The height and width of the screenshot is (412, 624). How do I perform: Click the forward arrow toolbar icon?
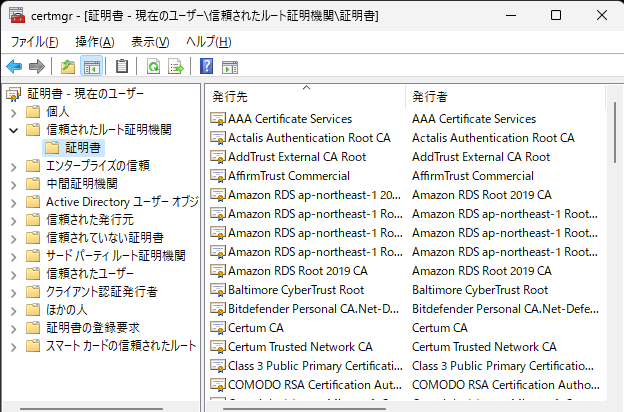click(x=37, y=66)
